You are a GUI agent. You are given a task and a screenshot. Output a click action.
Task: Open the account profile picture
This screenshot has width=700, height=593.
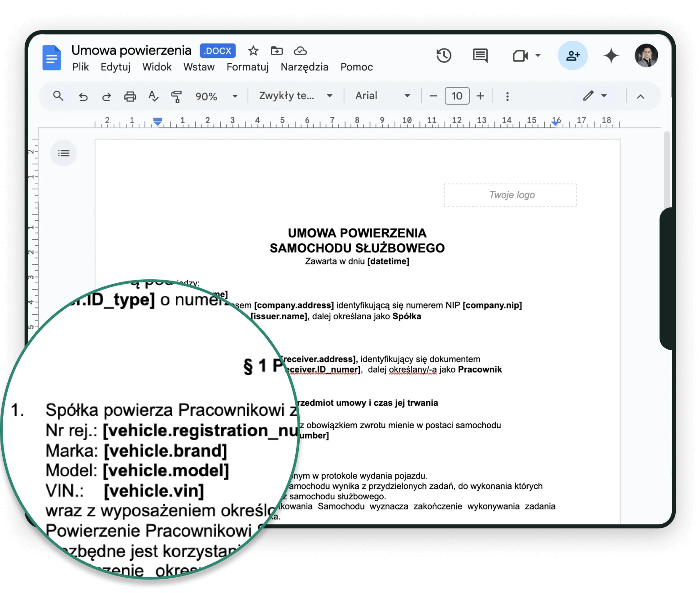click(x=646, y=56)
